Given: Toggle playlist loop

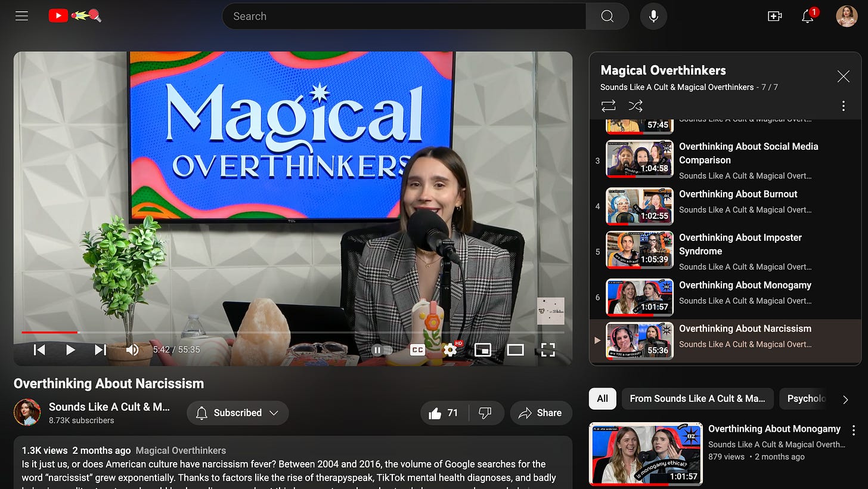Looking at the screenshot, I should 608,106.
